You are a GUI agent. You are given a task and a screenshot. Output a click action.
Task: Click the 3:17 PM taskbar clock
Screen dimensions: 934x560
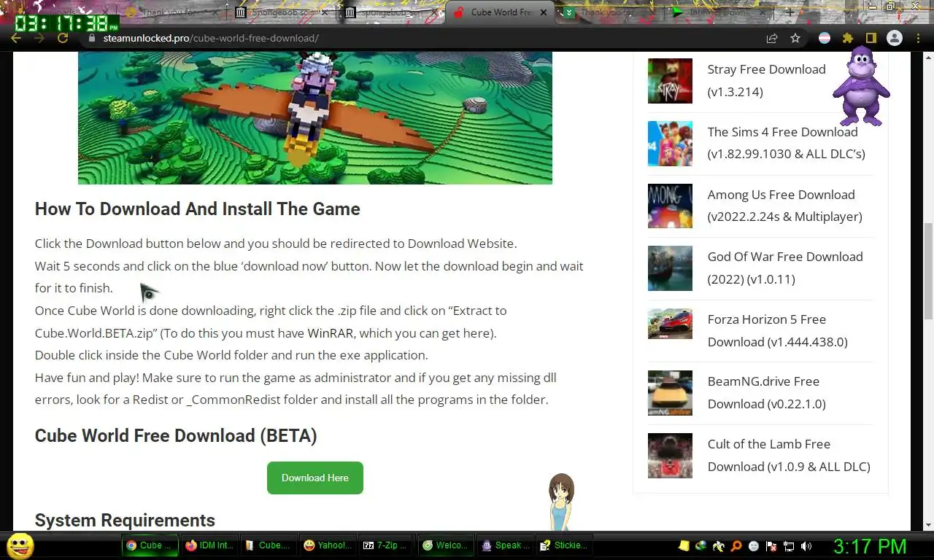tap(870, 545)
